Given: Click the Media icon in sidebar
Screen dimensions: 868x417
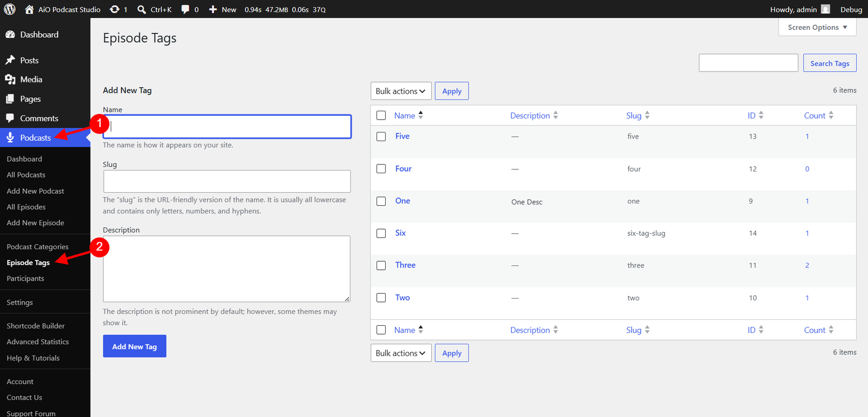Looking at the screenshot, I should pyautogui.click(x=10, y=79).
